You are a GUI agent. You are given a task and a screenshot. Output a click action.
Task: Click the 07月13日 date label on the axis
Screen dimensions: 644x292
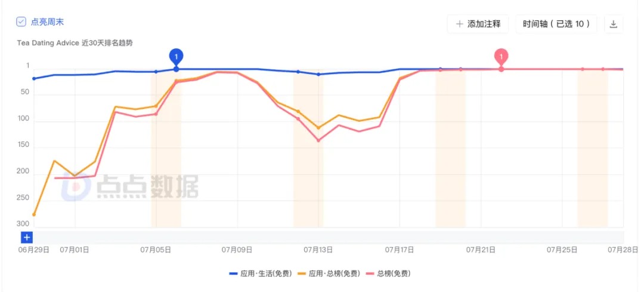click(318, 250)
